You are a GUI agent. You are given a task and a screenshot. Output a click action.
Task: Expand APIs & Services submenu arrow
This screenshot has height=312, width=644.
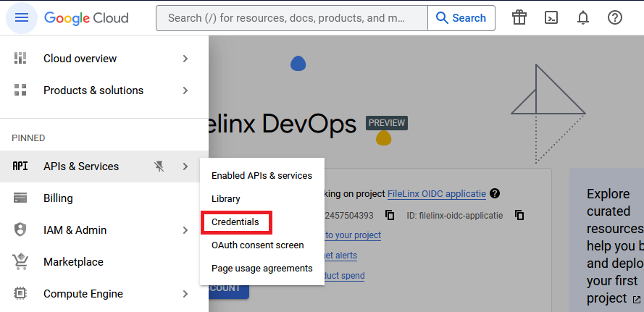(185, 166)
